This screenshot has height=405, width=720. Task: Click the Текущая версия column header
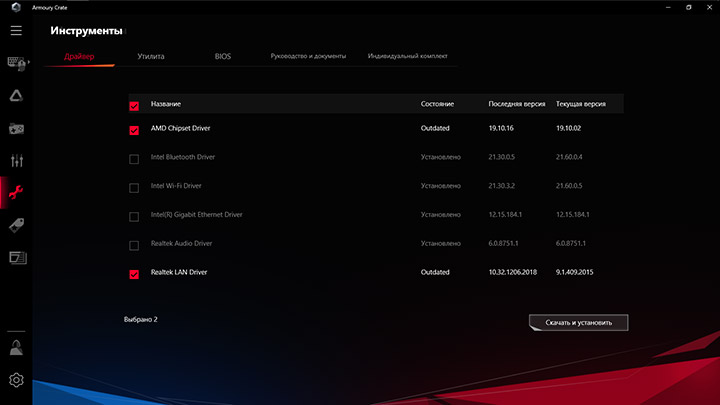pos(580,104)
